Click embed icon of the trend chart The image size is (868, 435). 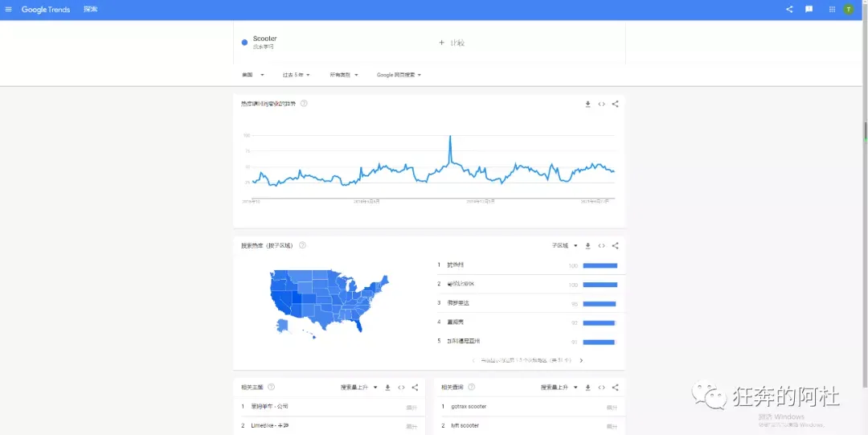[602, 105]
